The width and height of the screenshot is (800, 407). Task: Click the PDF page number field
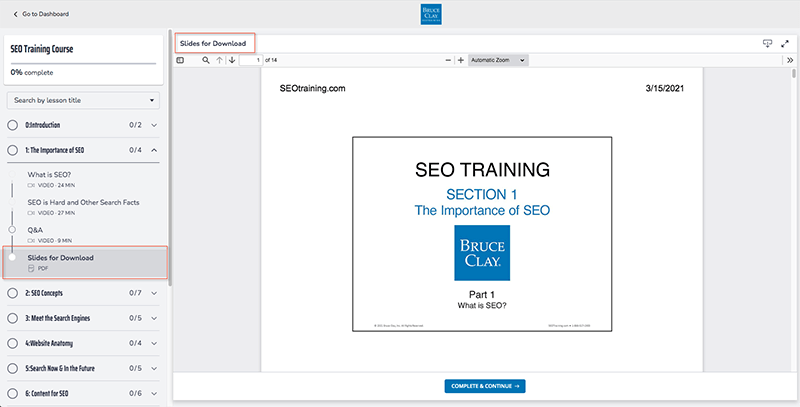click(x=251, y=60)
